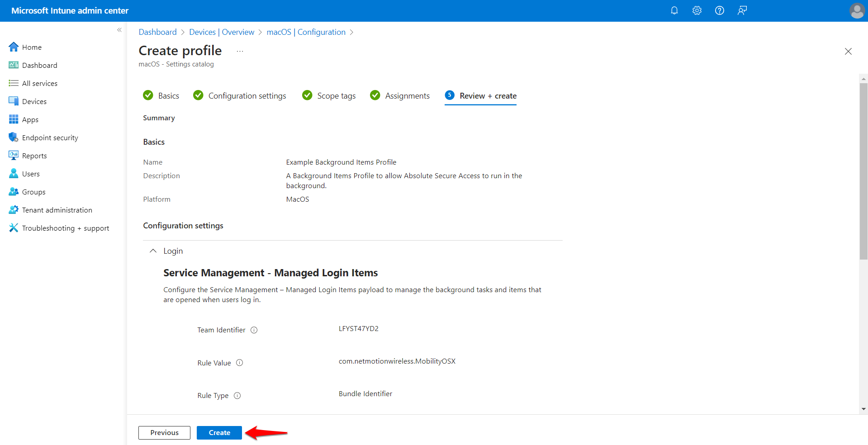Open the feedback icon in header
Image resolution: width=868 pixels, height=445 pixels.
pos(742,10)
